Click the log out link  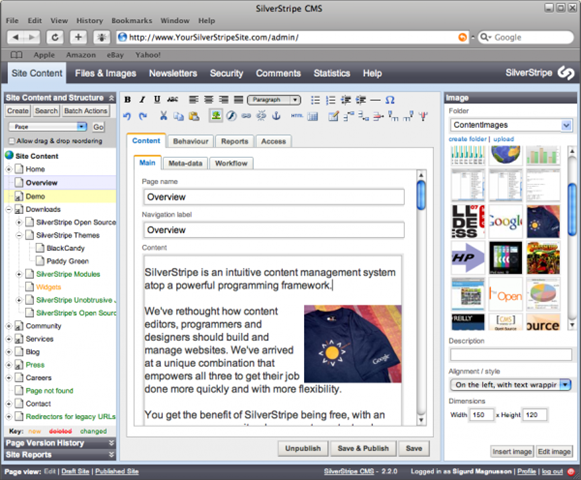552,471
